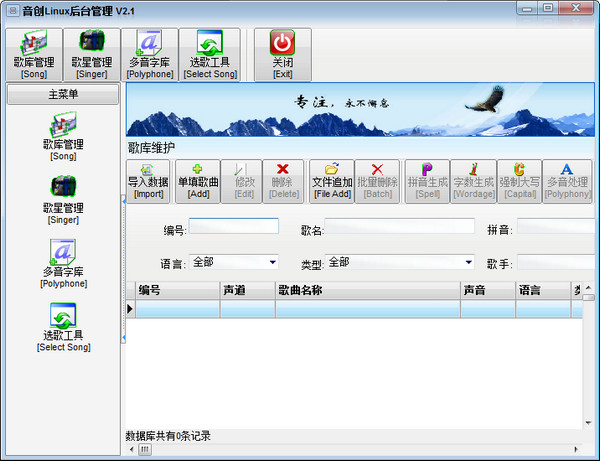Select 歌库管理 [Song] in the left sidebar
This screenshot has width=600, height=461.
coord(63,136)
